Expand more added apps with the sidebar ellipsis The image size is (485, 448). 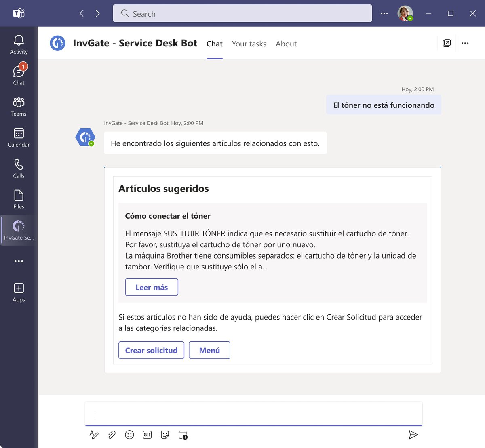pos(19,261)
